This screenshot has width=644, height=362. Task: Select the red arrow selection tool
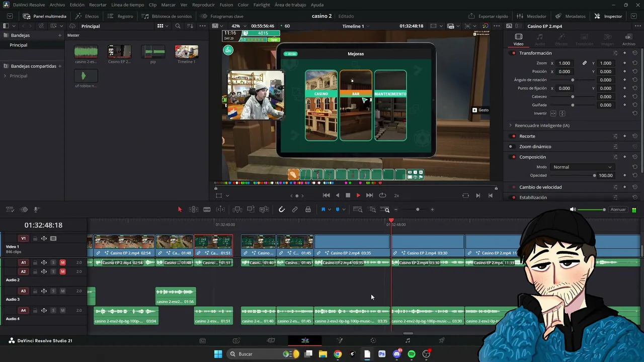coord(180,210)
